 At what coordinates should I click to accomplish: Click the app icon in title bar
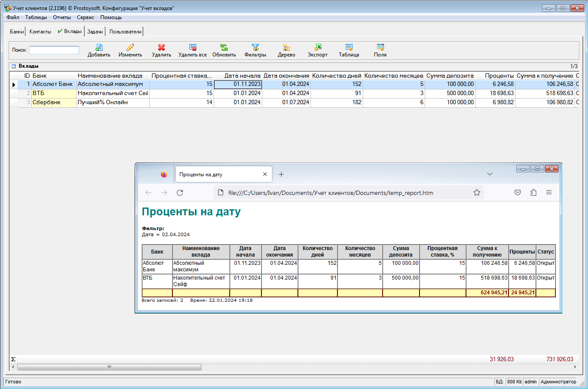pyautogui.click(x=8, y=8)
